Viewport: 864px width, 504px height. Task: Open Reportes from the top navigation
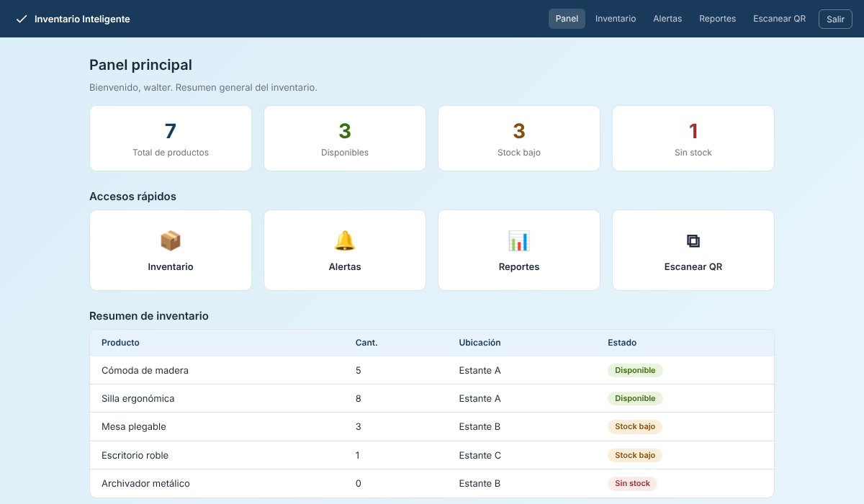coord(717,19)
